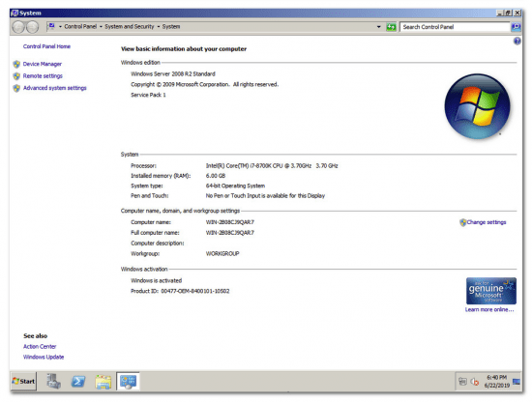Open Control Panel Home link
The image size is (532, 402).
tap(46, 46)
